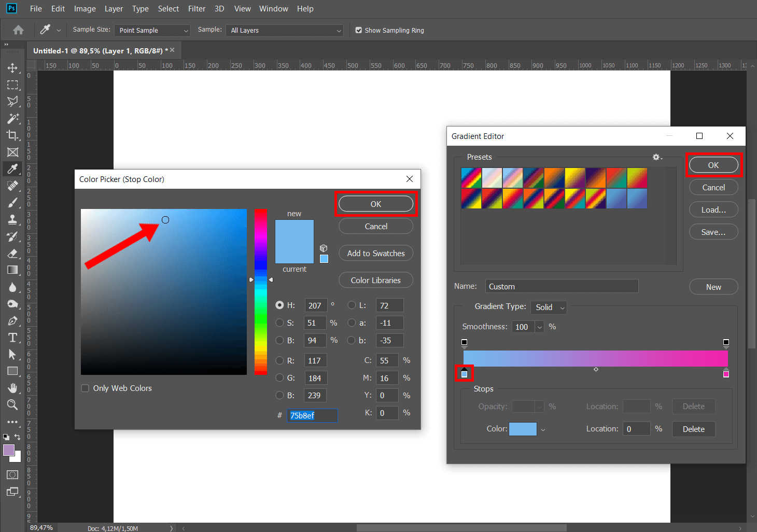Select the Zoom tool

click(13, 405)
